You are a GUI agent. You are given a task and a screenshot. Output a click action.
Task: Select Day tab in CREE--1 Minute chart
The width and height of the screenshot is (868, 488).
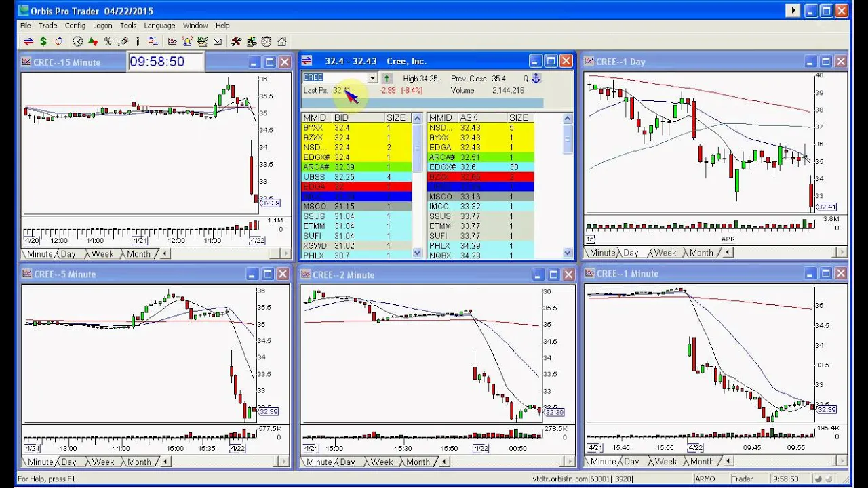[x=631, y=462]
